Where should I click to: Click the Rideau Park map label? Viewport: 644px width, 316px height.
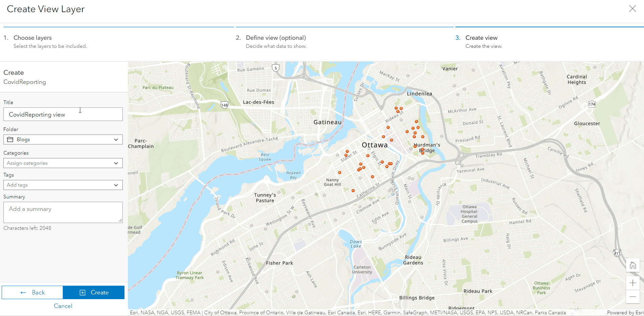pyautogui.click(x=478, y=291)
